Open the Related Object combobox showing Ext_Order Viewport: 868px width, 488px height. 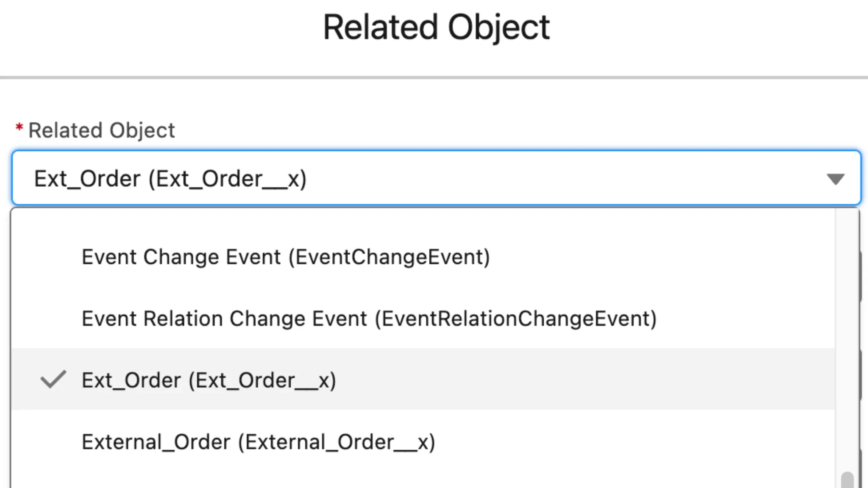[x=424, y=178]
